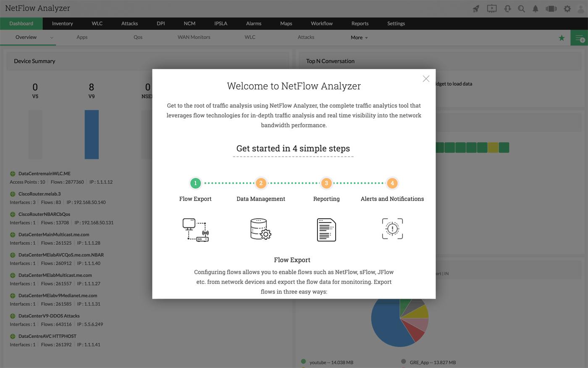Click the Data Management database gear icon

point(261,229)
